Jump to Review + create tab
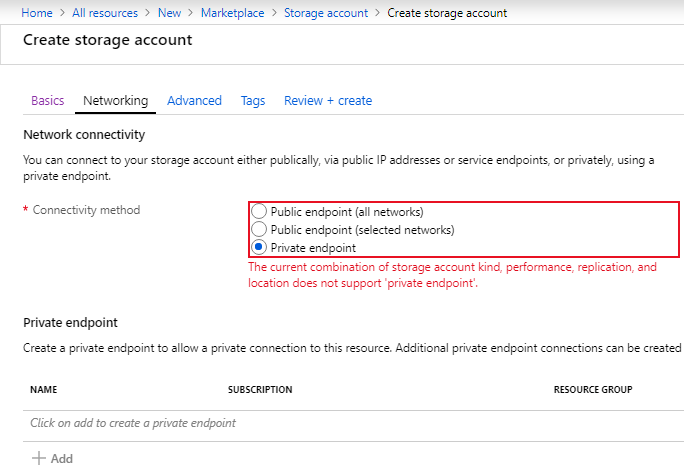 [x=327, y=101]
